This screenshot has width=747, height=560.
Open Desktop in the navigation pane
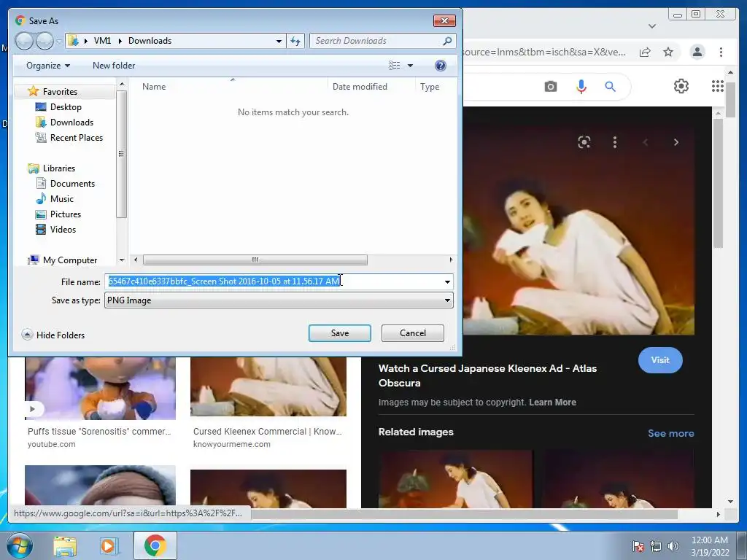66,107
